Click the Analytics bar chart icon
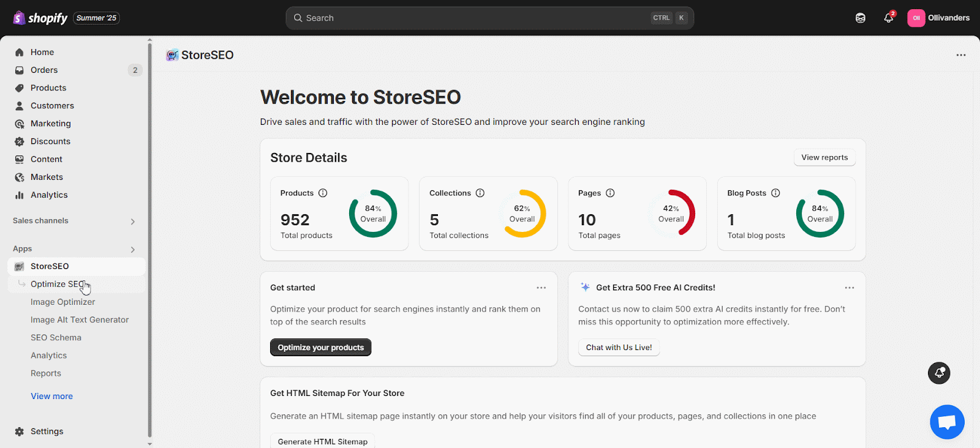 [20, 195]
